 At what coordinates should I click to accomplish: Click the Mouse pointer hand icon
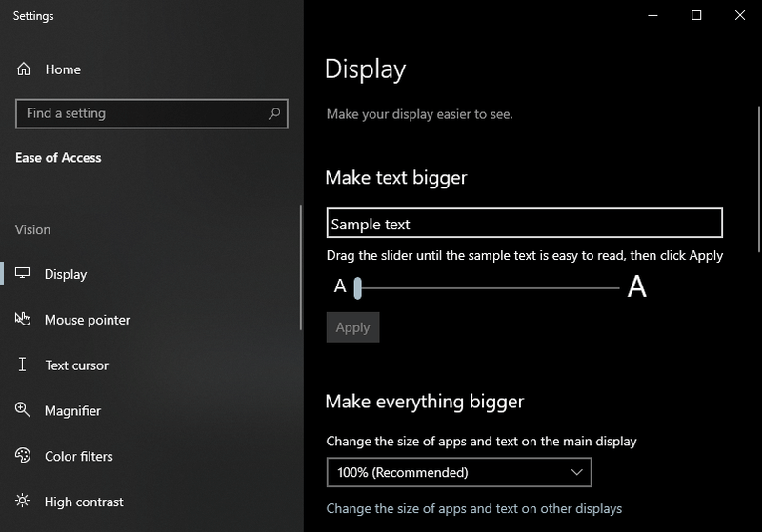click(22, 319)
